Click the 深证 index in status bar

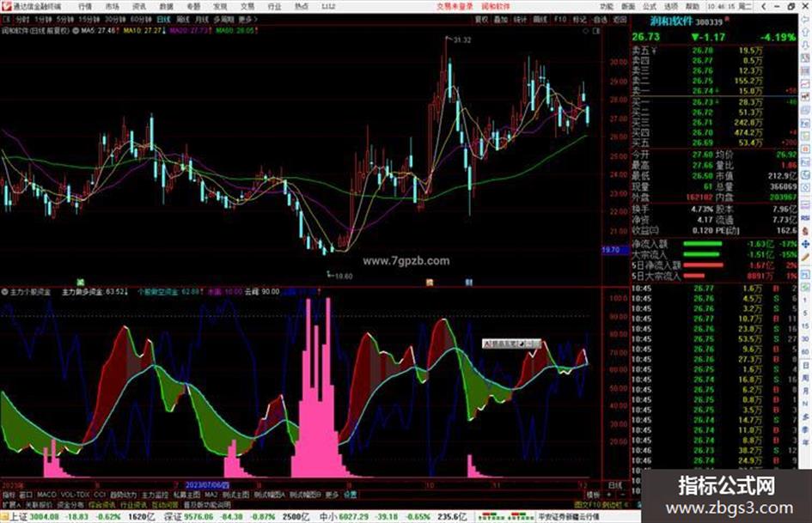coord(173,516)
